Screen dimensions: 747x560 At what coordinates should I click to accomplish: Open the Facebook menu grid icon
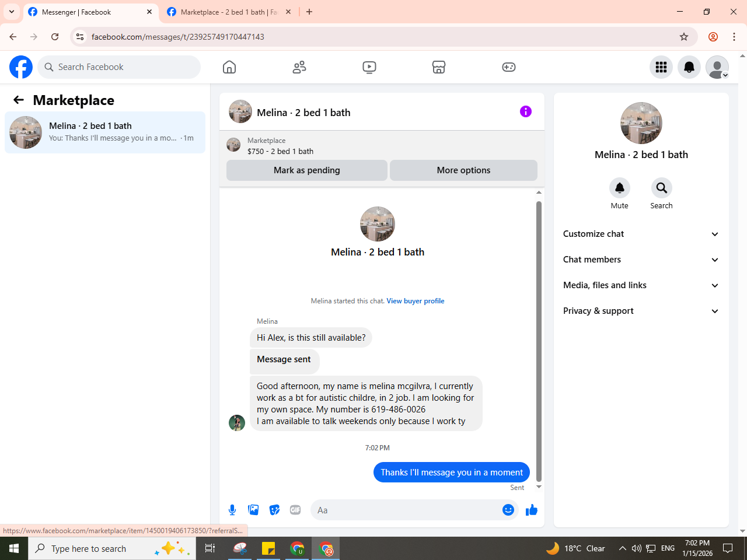[x=661, y=67]
